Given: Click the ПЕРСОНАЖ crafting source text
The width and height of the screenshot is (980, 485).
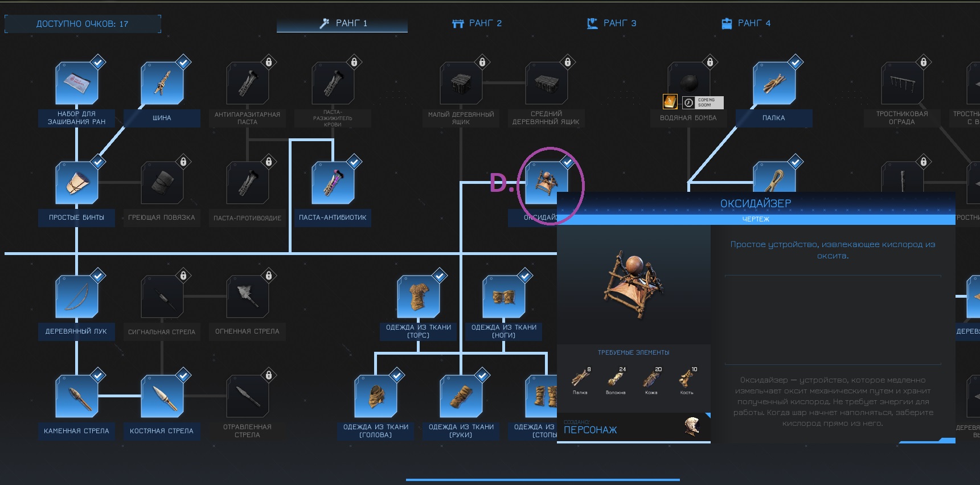Looking at the screenshot, I should [x=591, y=430].
